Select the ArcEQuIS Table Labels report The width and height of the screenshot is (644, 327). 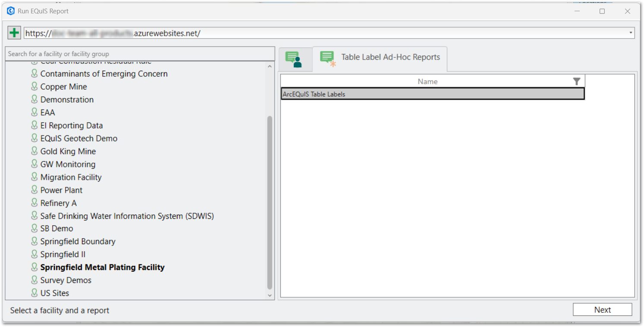[433, 94]
